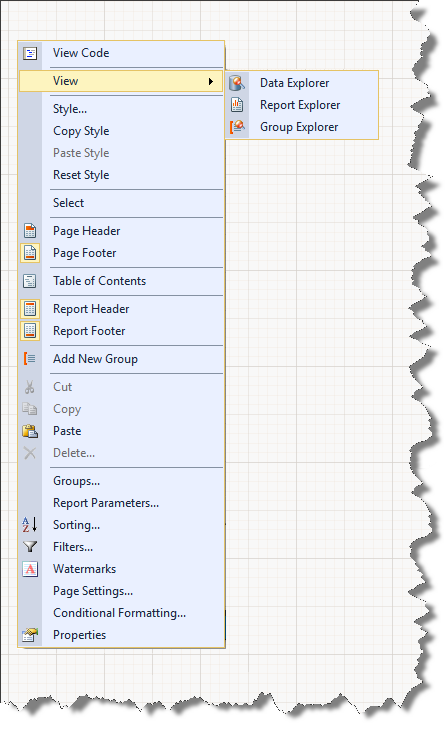Open Data Explorer from submenu
Image resolution: width=445 pixels, height=740 pixels.
294,83
